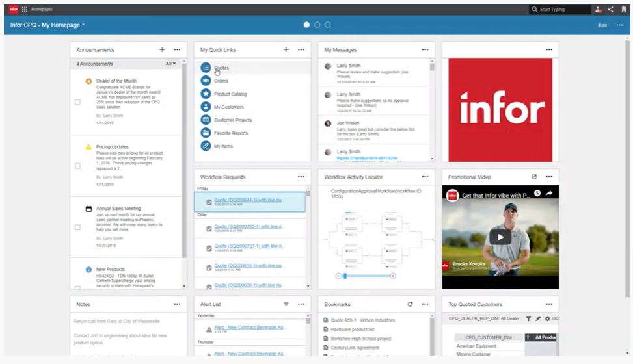This screenshot has height=364, width=633.
Task: Open the Customer Projects quick link
Action: point(232,120)
